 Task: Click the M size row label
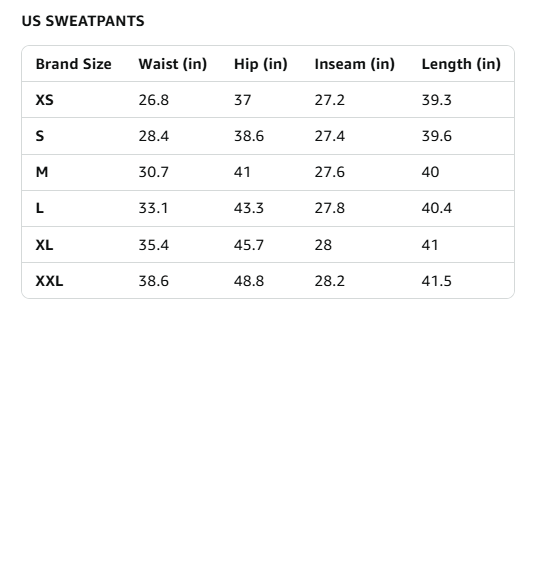(42, 172)
